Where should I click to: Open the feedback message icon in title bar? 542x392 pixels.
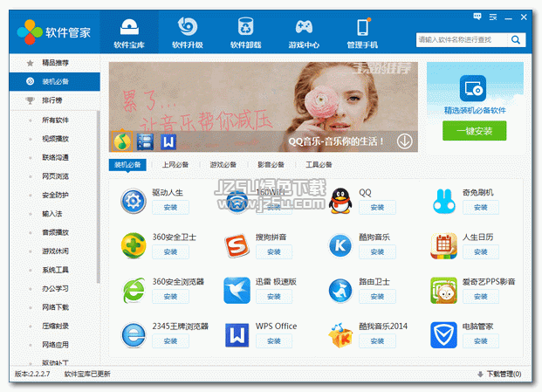(x=477, y=17)
